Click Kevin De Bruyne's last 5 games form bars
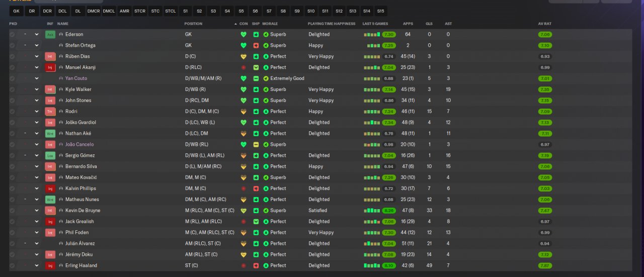The width and height of the screenshot is (644, 277). (x=372, y=211)
